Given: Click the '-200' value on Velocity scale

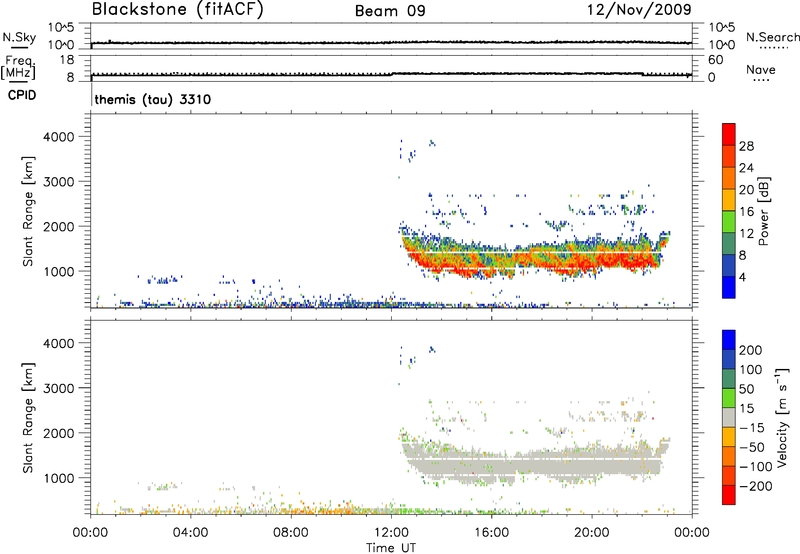Looking at the screenshot, I should (756, 486).
